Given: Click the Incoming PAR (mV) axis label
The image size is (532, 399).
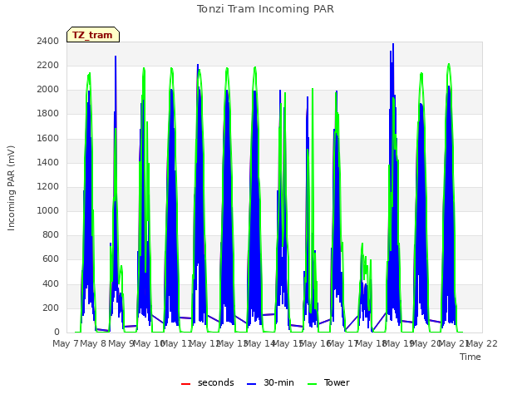Looking at the screenshot, I should (11, 189).
